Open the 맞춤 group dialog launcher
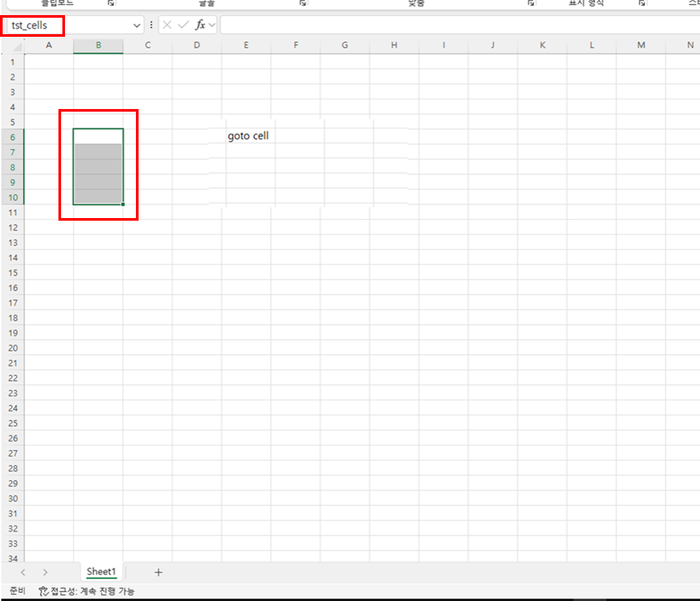Screen dimensions: 700x601 (x=531, y=3)
